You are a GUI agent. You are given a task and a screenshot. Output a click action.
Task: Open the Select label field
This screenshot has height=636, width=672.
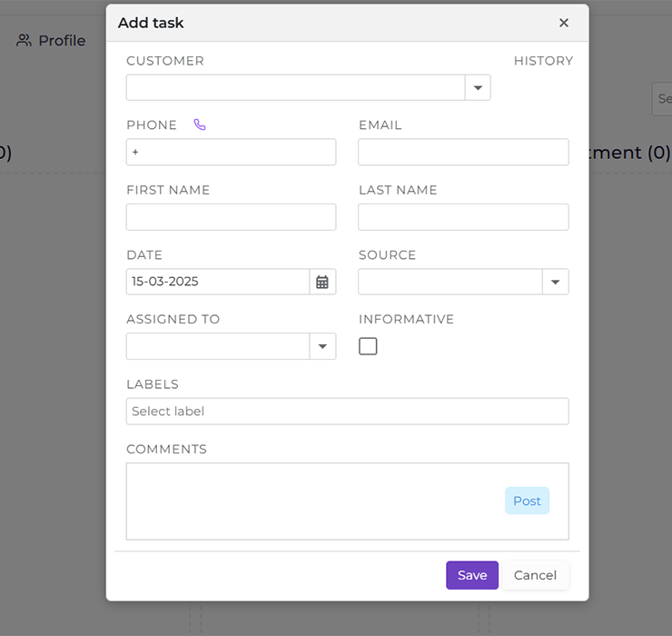click(x=347, y=412)
